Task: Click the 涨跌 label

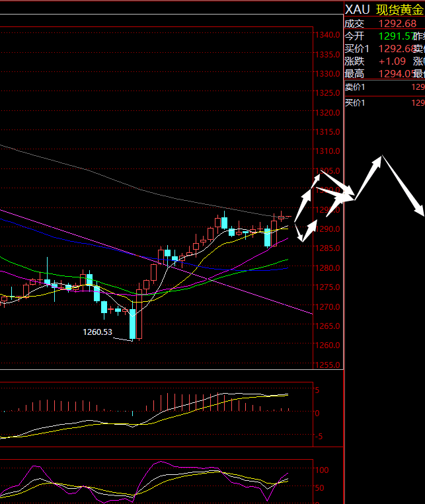Action: 354,61
